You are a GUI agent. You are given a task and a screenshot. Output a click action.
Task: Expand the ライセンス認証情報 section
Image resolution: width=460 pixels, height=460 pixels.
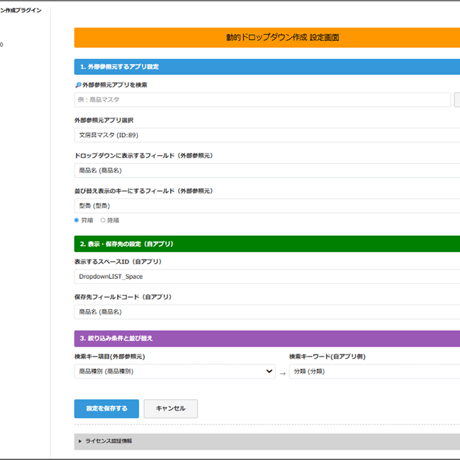[x=267, y=442]
